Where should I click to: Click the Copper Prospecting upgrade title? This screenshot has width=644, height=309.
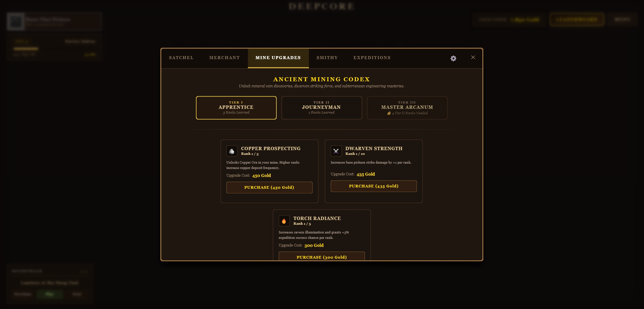(271, 148)
